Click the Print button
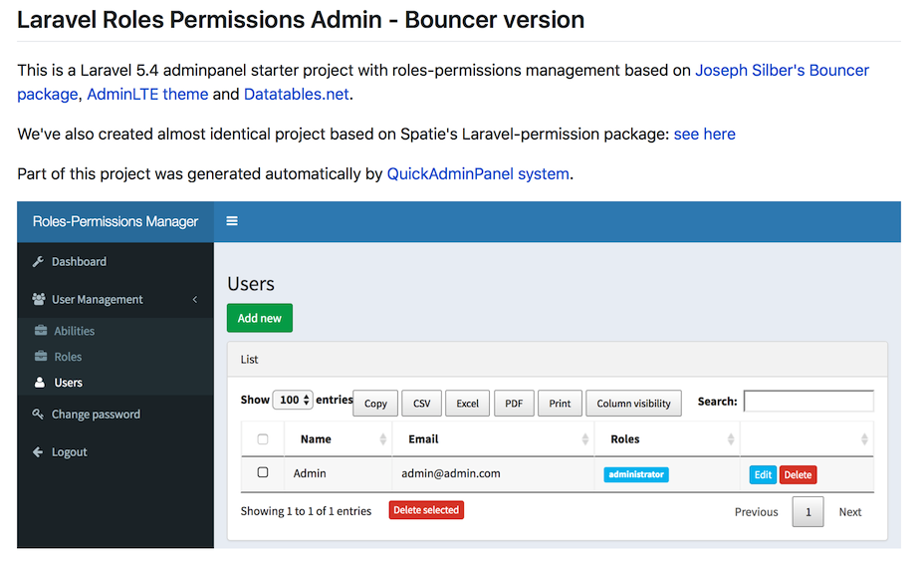The width and height of the screenshot is (924, 568). click(x=560, y=404)
